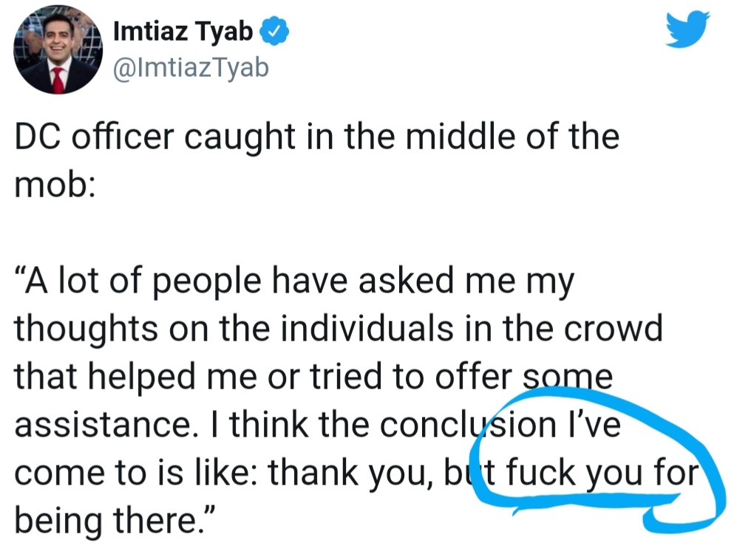Click the phrase "thank you," in the tweet
The image size is (737, 560).
350,473
